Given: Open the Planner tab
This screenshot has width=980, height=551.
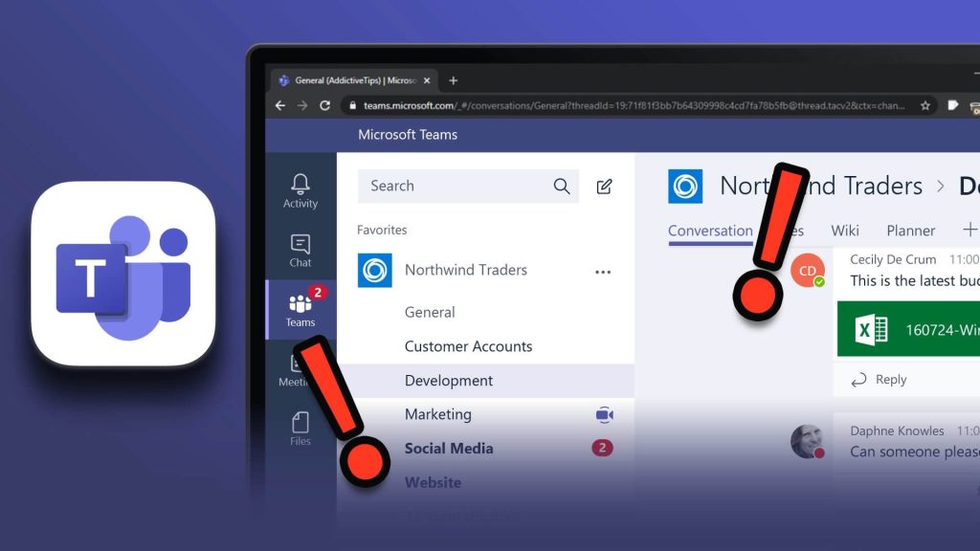Looking at the screenshot, I should tap(910, 231).
